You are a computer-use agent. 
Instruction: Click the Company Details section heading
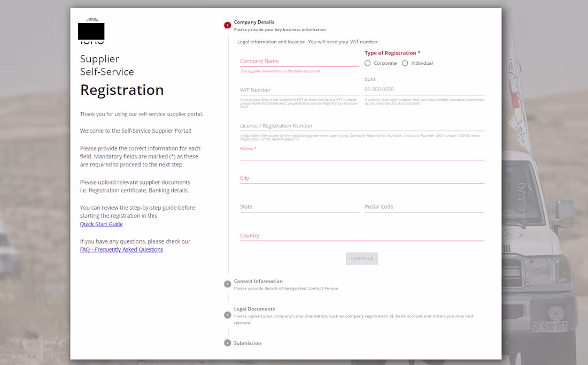pyautogui.click(x=255, y=22)
